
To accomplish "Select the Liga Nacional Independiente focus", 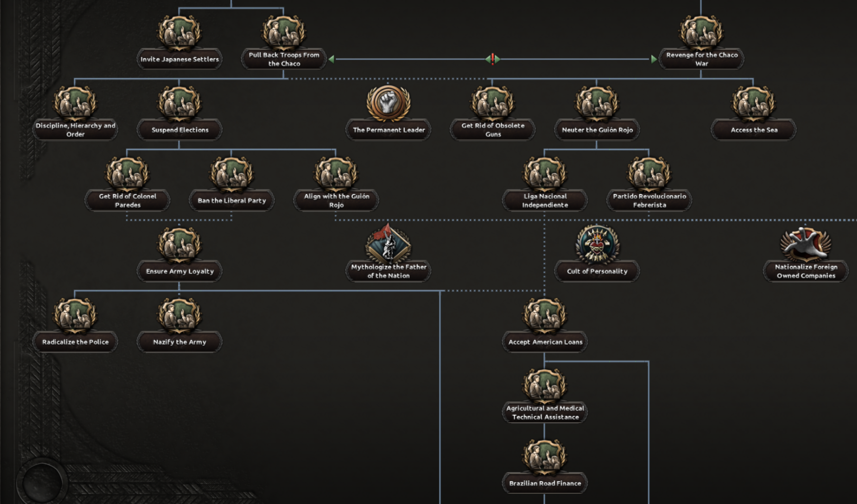I will pos(545,200).
